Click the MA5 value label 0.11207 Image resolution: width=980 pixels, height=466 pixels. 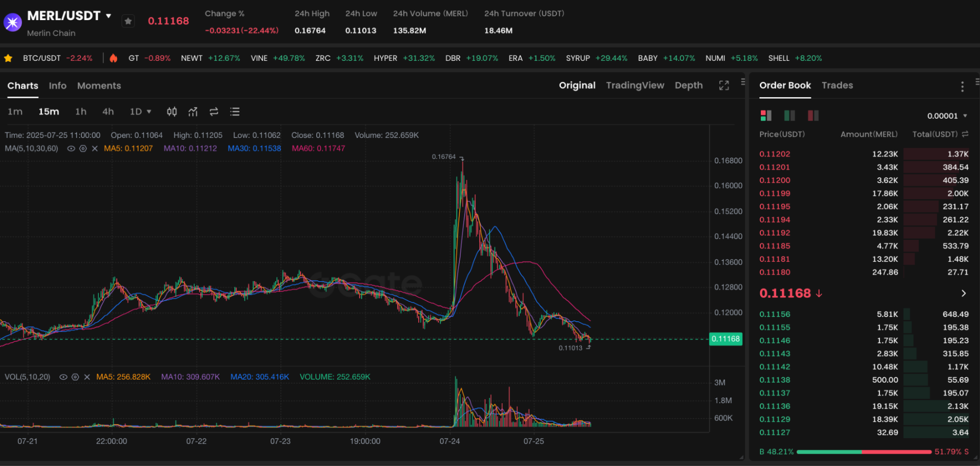pyautogui.click(x=128, y=149)
